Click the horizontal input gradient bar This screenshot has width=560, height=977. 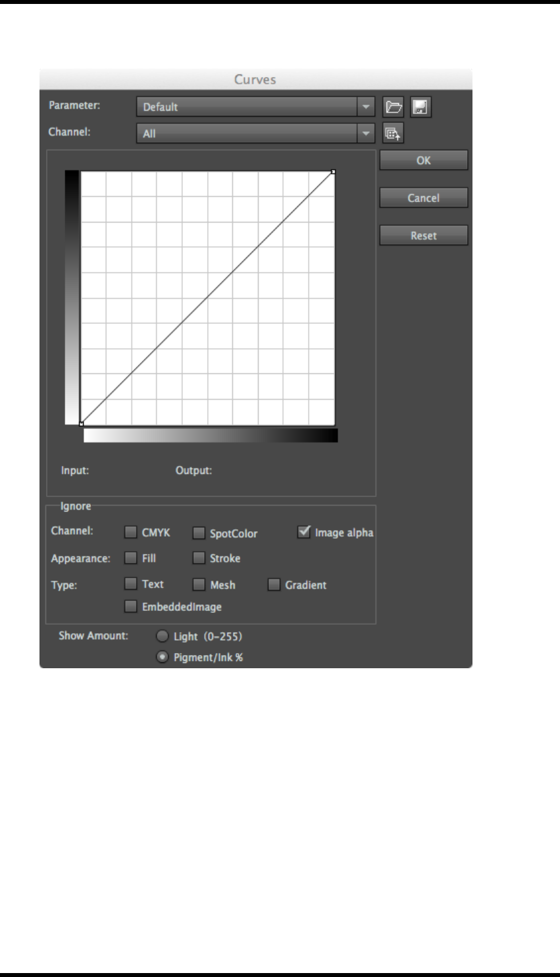click(211, 435)
